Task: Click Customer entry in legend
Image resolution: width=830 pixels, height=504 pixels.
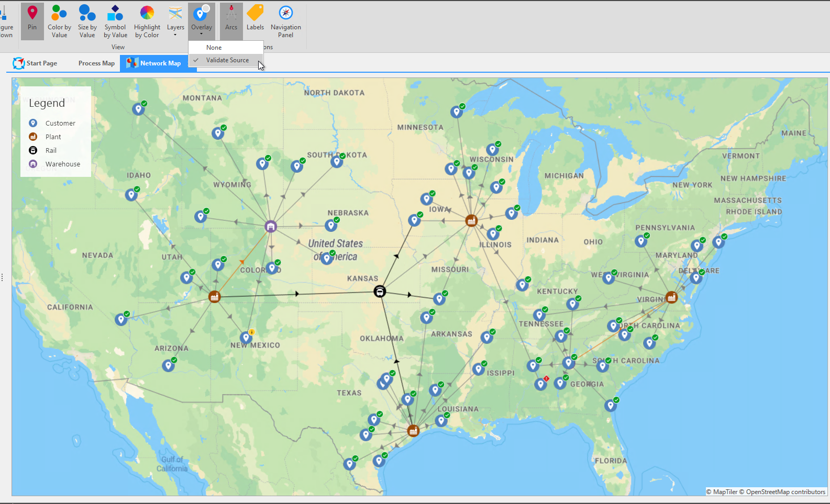Action: 52,123
